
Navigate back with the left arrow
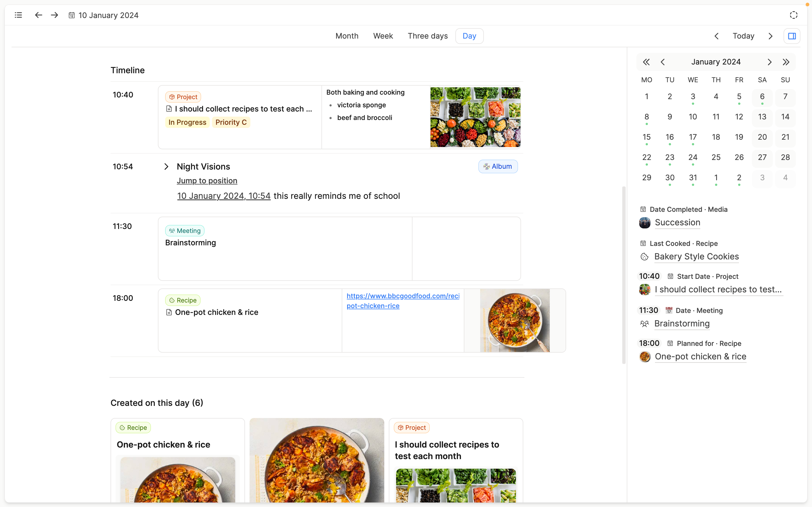pos(39,15)
